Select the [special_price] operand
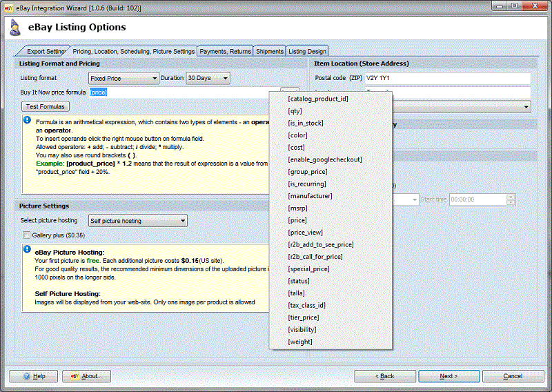 331,269
